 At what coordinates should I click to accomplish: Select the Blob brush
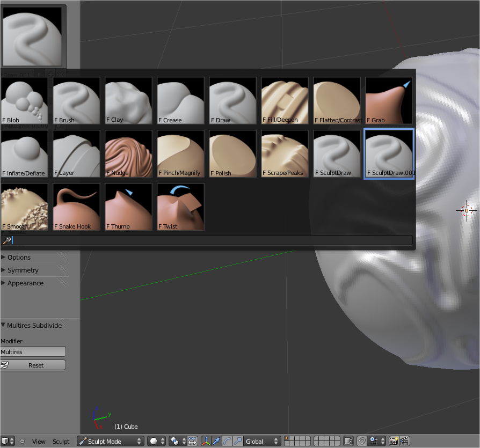coord(24,101)
